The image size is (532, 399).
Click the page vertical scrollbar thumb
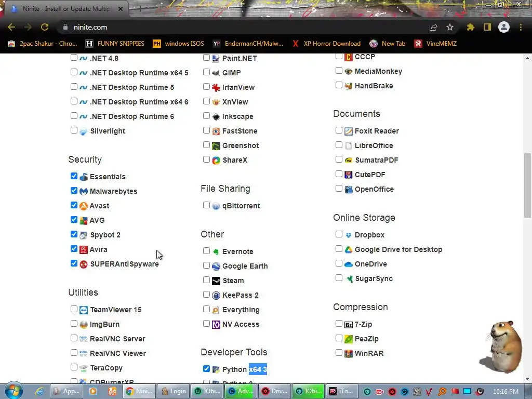[x=528, y=185]
